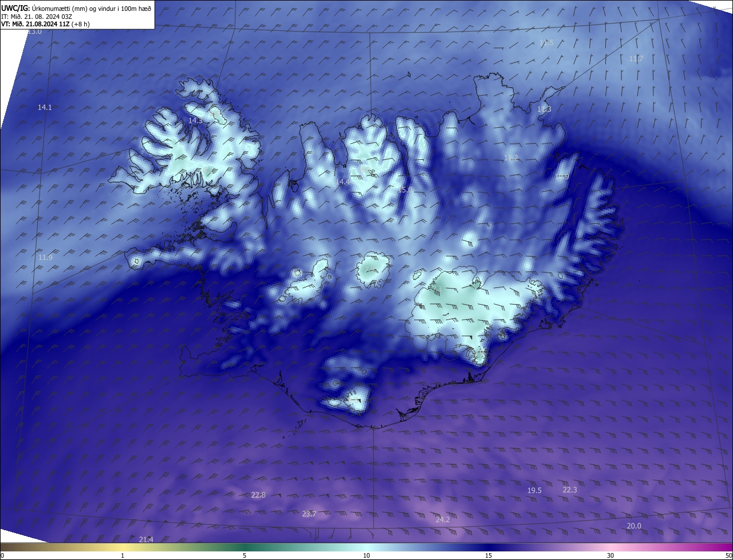This screenshot has height=560, width=733.
Task: Click the 14.3 value in the Westfjords
Action: coord(195,121)
